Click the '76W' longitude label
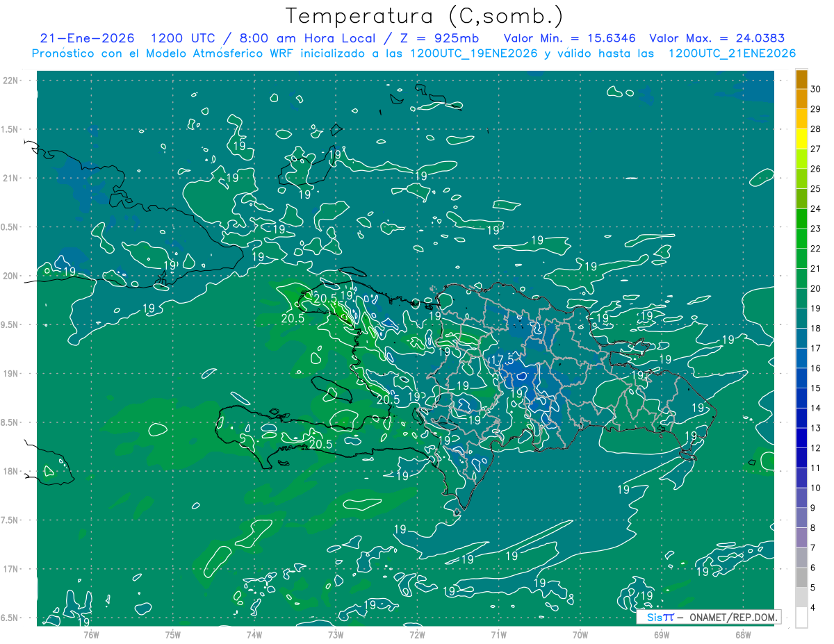The width and height of the screenshot is (834, 644). coord(91,634)
